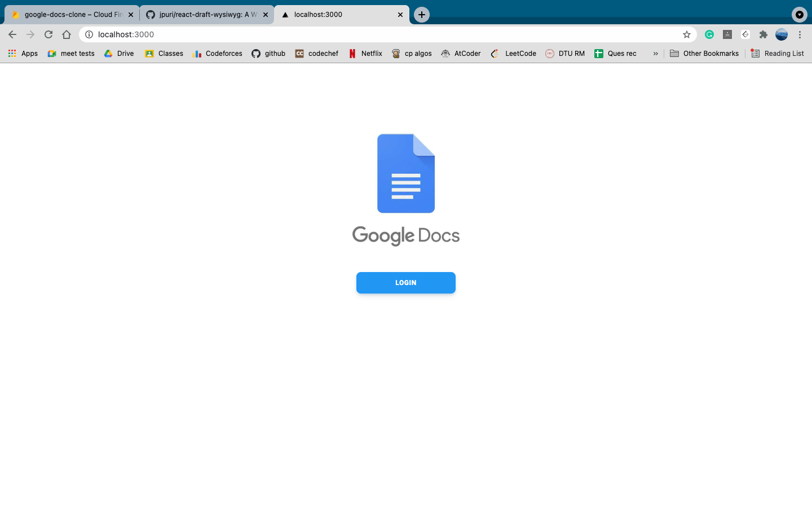
Task: Open a new tab with plus button
Action: tap(422, 15)
